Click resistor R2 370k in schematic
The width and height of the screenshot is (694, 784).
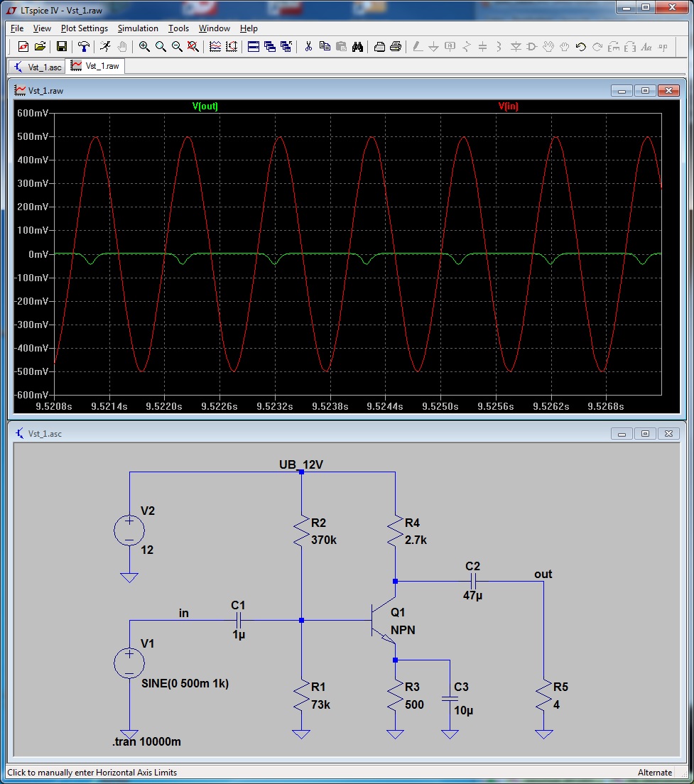pos(301,531)
